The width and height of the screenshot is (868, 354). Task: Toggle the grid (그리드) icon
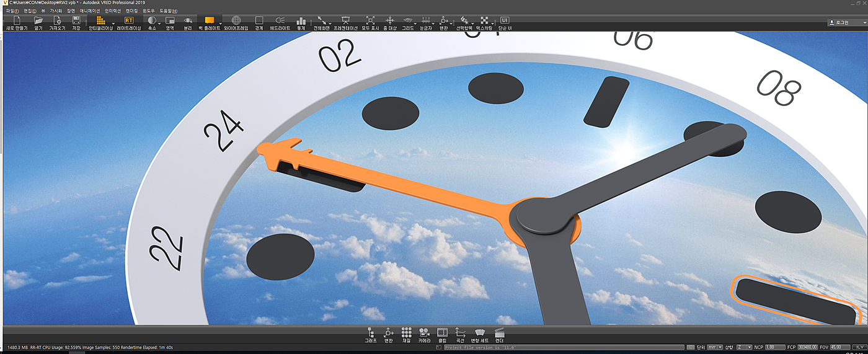407,20
